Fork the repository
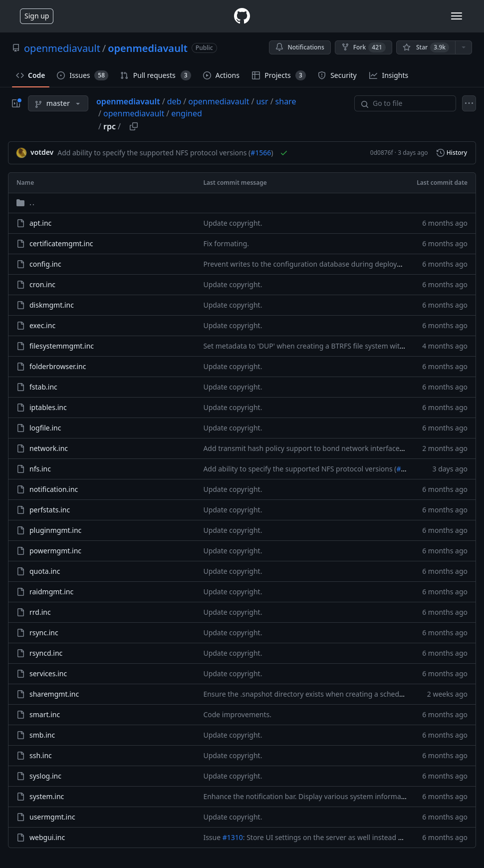The image size is (484, 868). (x=363, y=47)
